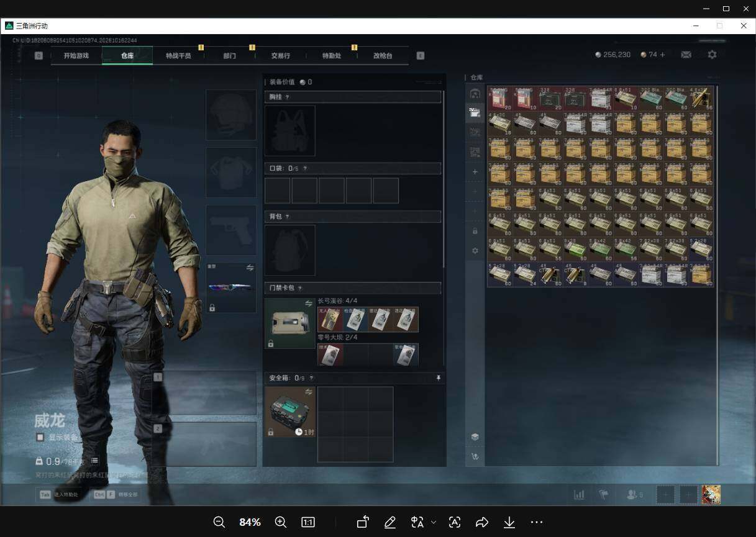Image resolution: width=756 pixels, height=537 pixels.
Task: Show help for 口袋 question mark
Action: point(305,168)
